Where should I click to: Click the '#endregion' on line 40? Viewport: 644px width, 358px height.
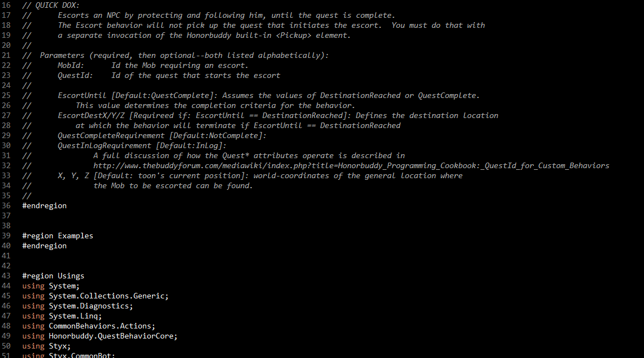pos(44,246)
